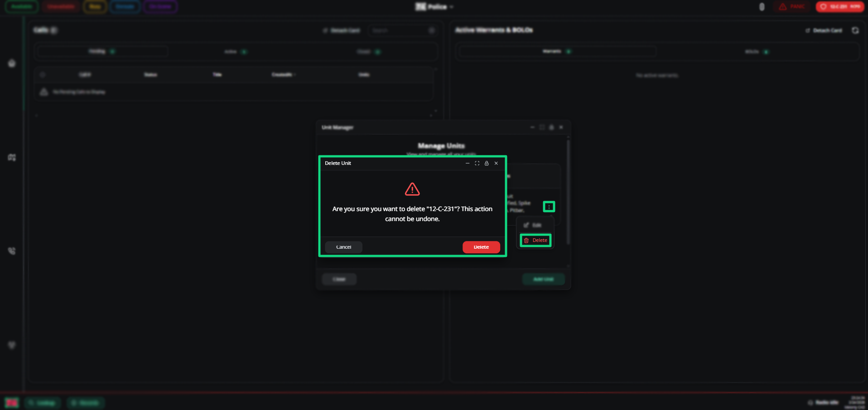Cancel the Delete Unit dialog
Viewport: 868px width, 410px height.
point(343,247)
